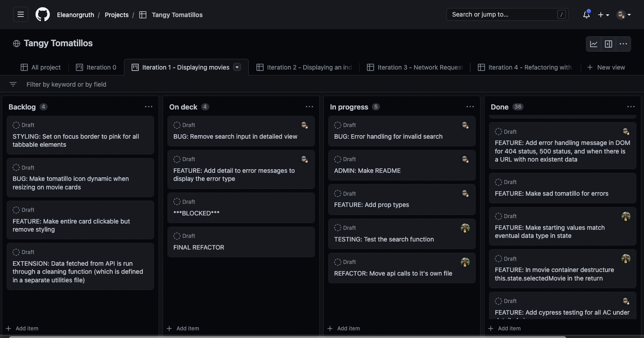Open In progress column options menu
The height and width of the screenshot is (338, 644).
pyautogui.click(x=470, y=107)
